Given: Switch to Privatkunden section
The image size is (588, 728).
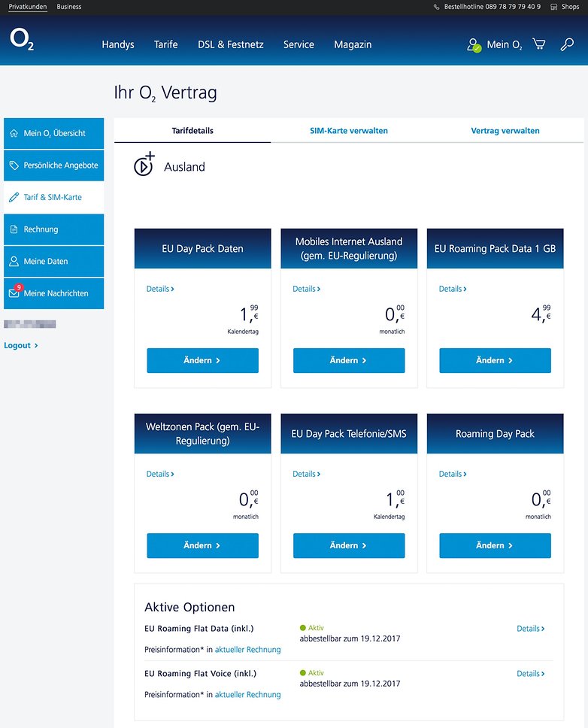Looking at the screenshot, I should point(28,7).
